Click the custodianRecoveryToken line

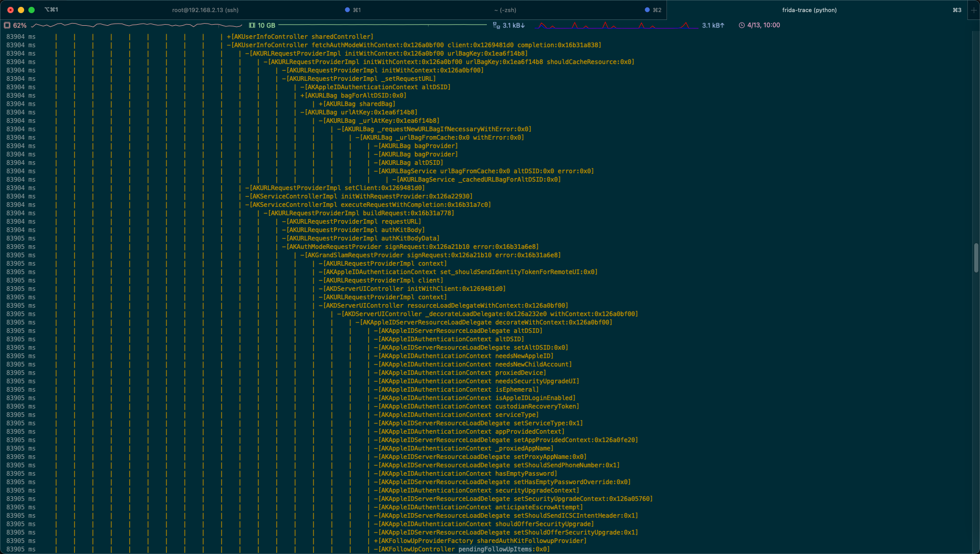(x=476, y=406)
